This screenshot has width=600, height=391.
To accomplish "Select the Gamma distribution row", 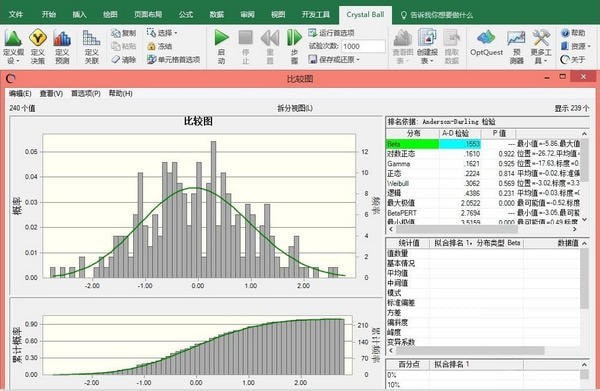I will pyautogui.click(x=483, y=164).
